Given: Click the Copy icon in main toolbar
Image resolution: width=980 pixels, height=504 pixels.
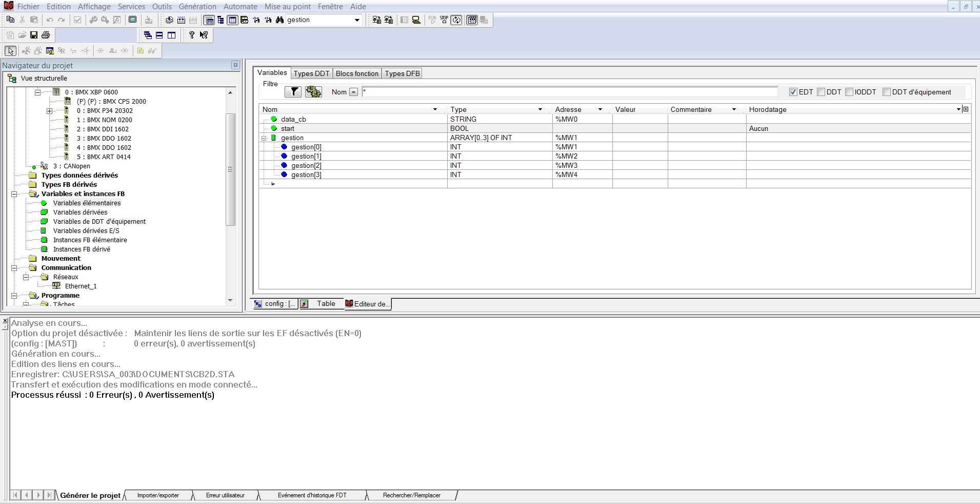Looking at the screenshot, I should point(10,20).
